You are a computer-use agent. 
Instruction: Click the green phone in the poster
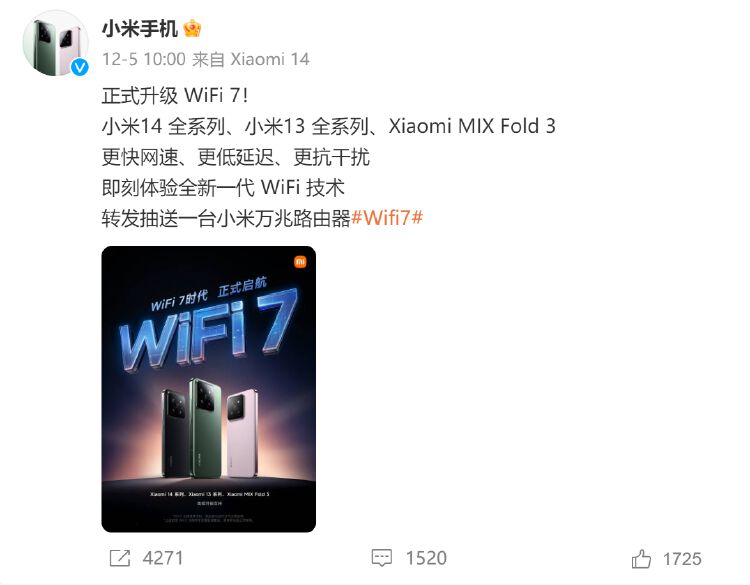click(206, 429)
